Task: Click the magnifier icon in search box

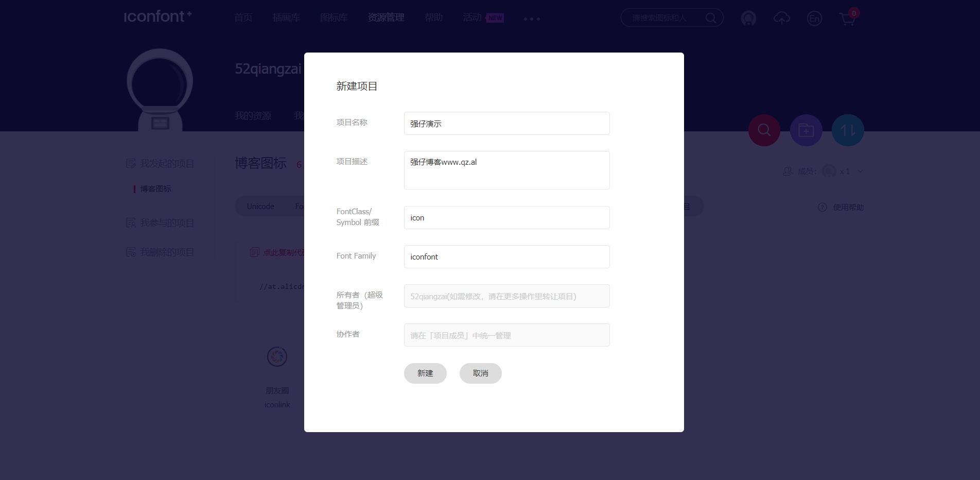Action: pyautogui.click(x=711, y=18)
